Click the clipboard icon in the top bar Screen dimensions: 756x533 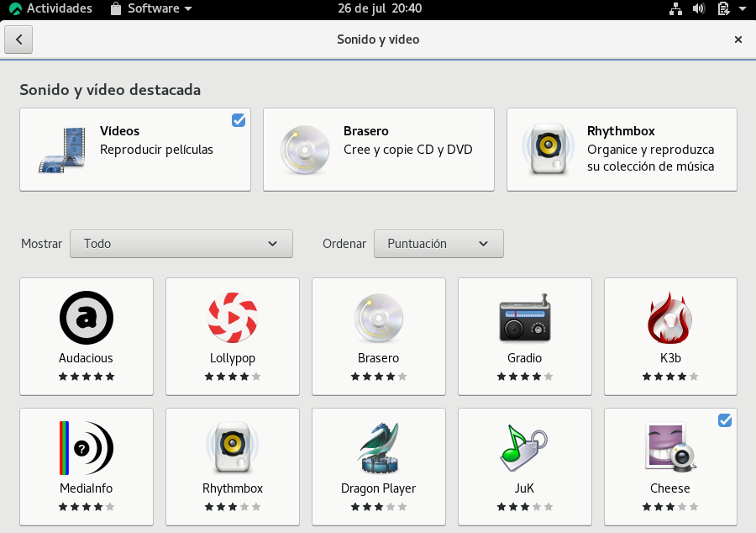click(x=723, y=8)
